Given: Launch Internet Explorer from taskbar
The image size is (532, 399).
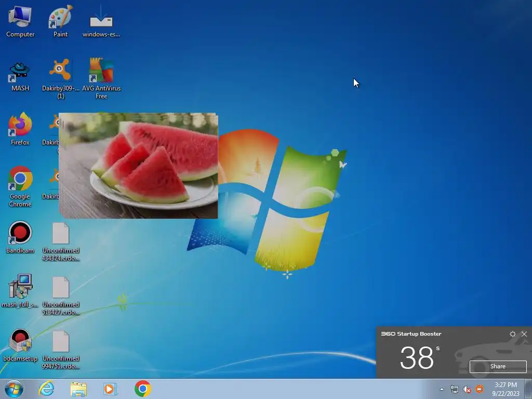Looking at the screenshot, I should point(46,389).
